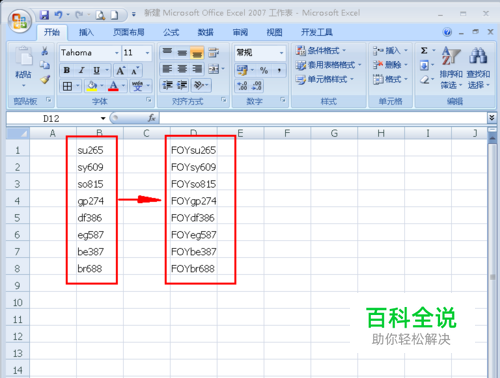Viewport: 500px width, 378px height.
Task: Decrease font size with the small A
Action: click(135, 70)
